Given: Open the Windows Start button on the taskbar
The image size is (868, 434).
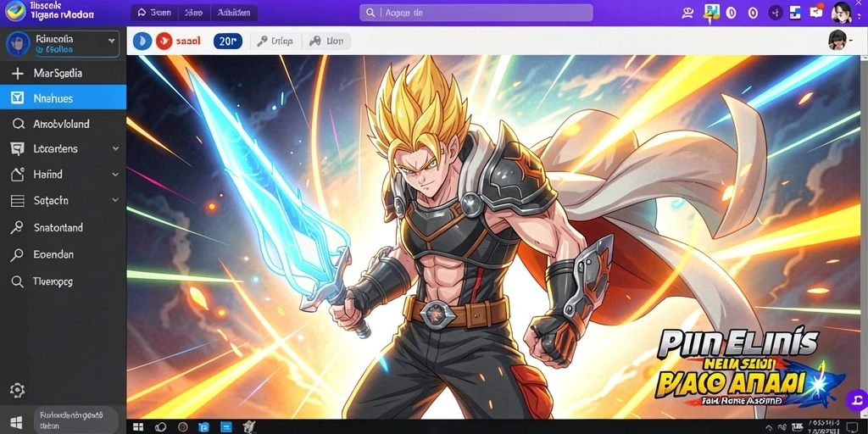Looking at the screenshot, I should [x=138, y=427].
